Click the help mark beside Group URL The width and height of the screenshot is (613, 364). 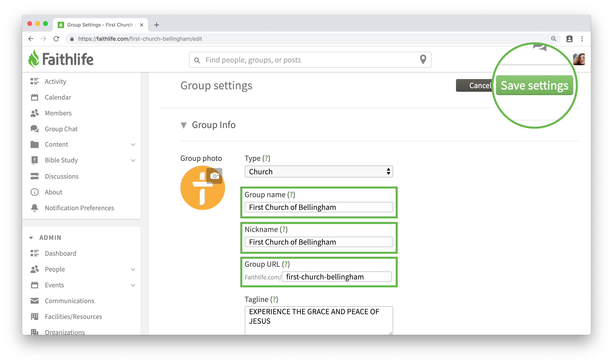point(286,264)
